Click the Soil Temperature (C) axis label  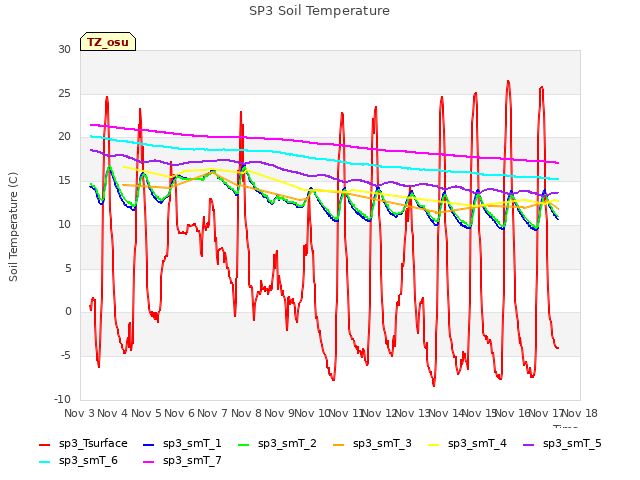13,227
